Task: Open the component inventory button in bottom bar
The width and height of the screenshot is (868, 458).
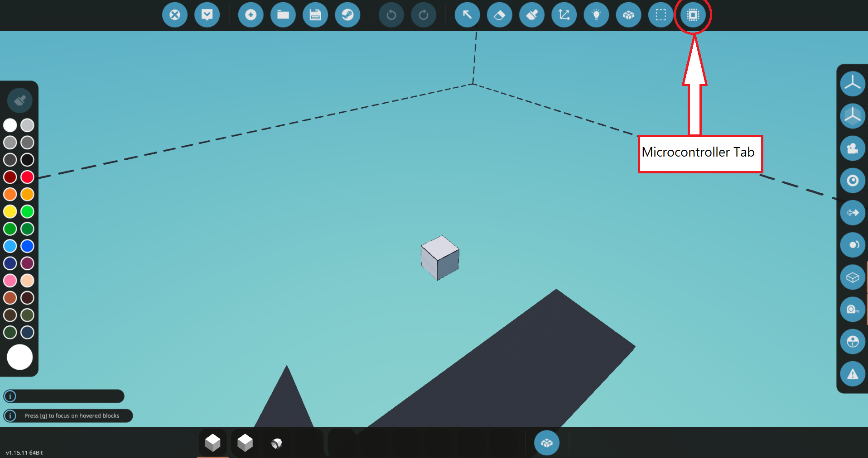Action: pyautogui.click(x=546, y=443)
